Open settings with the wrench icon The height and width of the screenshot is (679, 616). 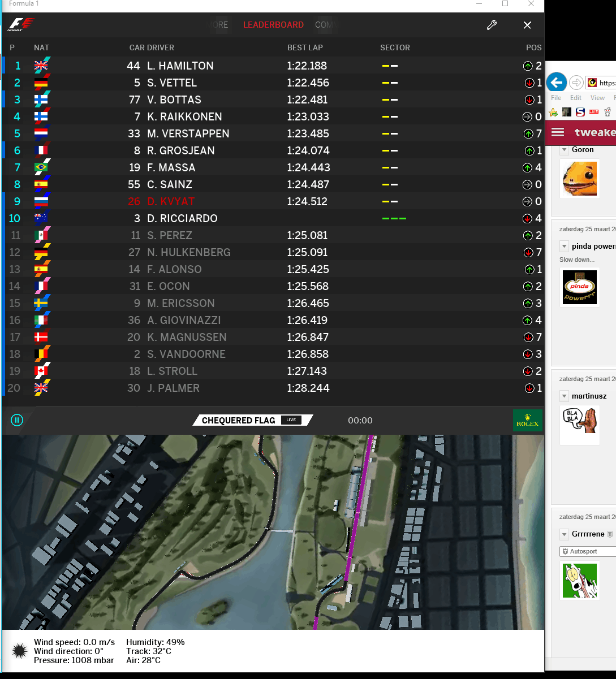tap(492, 25)
